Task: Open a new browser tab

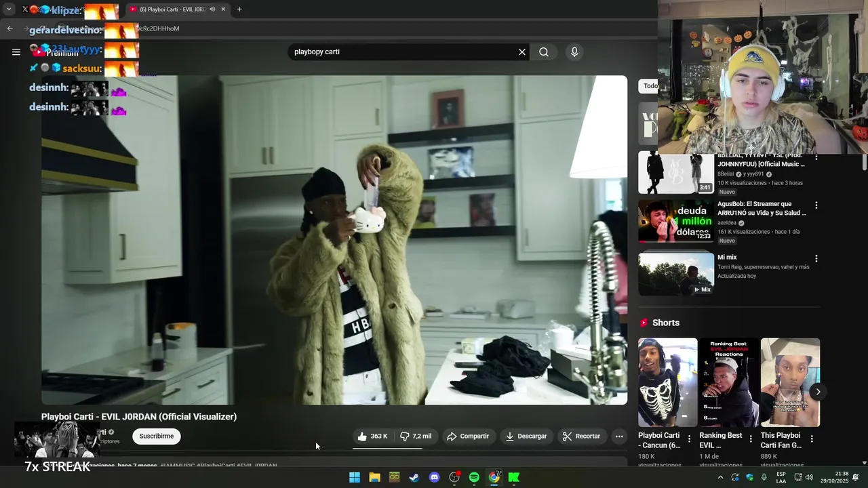Action: (239, 9)
